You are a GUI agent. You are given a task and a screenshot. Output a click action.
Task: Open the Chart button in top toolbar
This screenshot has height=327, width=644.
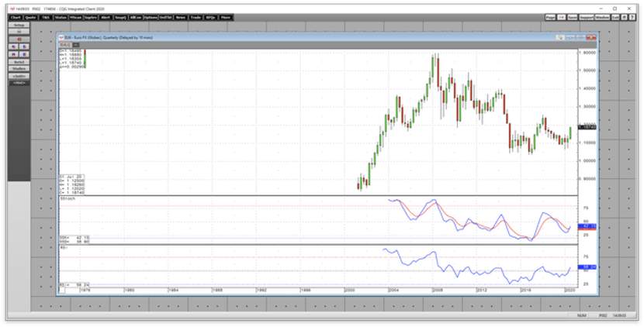16,17
